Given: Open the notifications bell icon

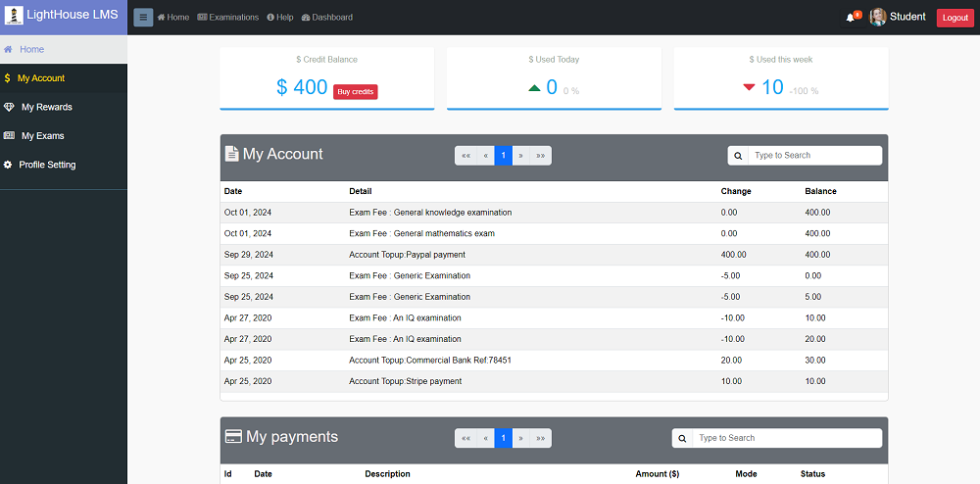Looking at the screenshot, I should tap(851, 18).
